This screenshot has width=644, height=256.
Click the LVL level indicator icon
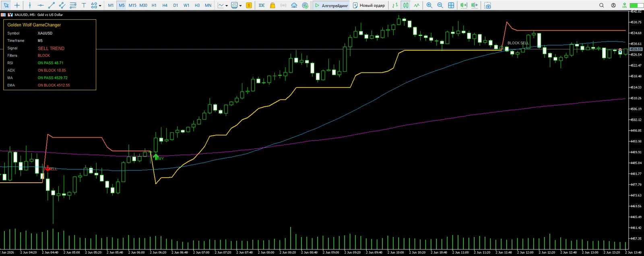624,5
